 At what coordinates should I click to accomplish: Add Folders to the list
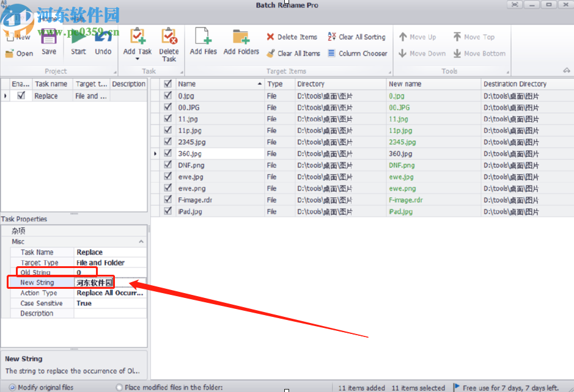coord(241,41)
